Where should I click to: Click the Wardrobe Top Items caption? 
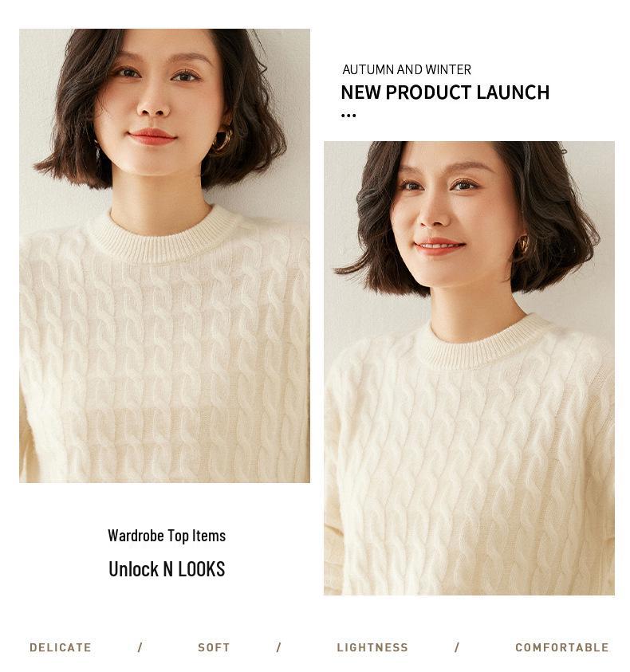point(167,536)
